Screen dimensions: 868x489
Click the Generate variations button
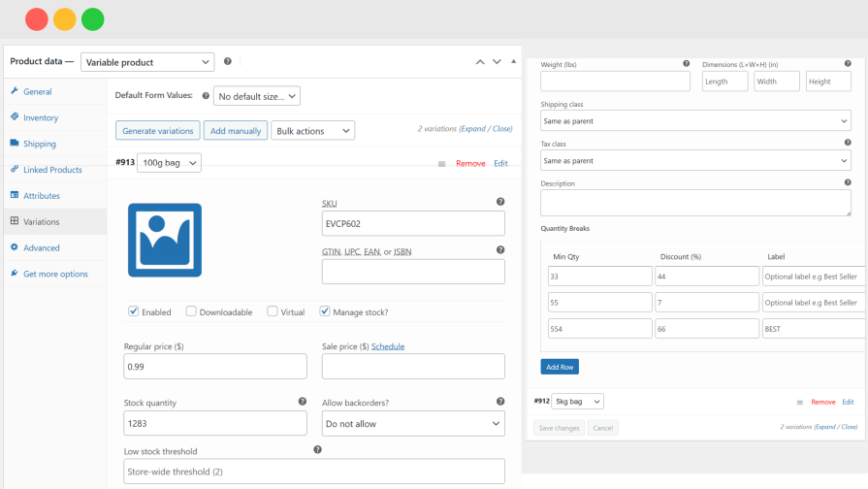coord(158,130)
